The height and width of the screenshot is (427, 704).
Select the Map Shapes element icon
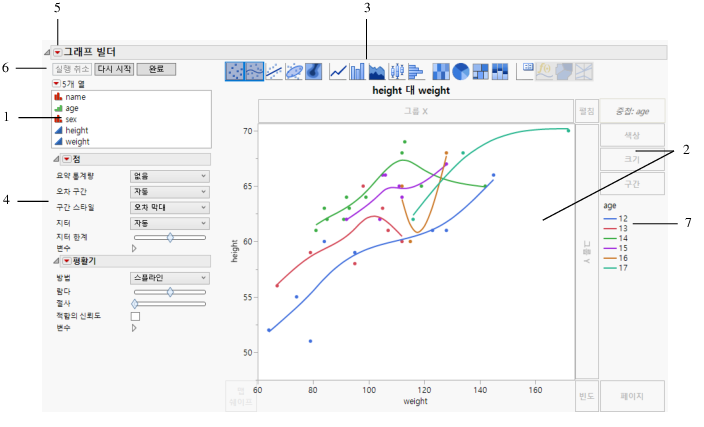(564, 71)
